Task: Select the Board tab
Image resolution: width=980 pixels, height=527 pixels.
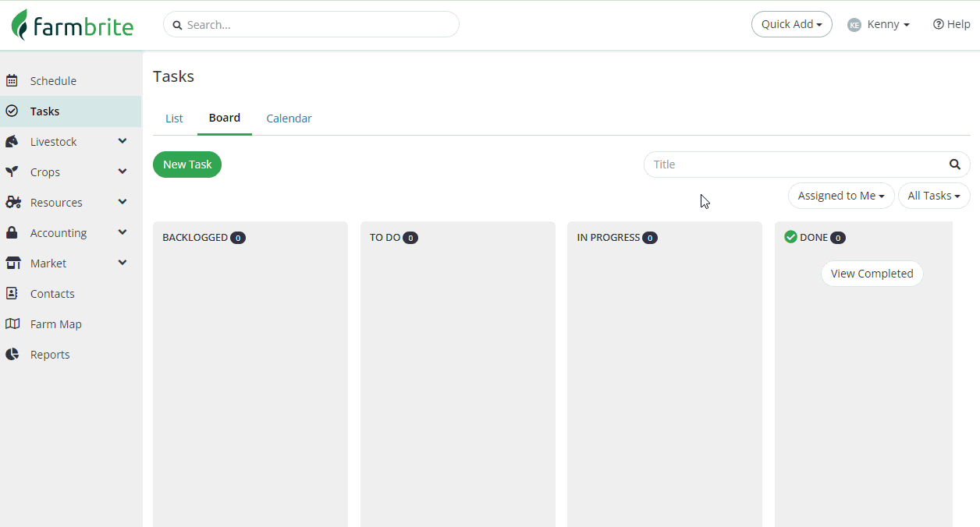Action: (x=225, y=118)
